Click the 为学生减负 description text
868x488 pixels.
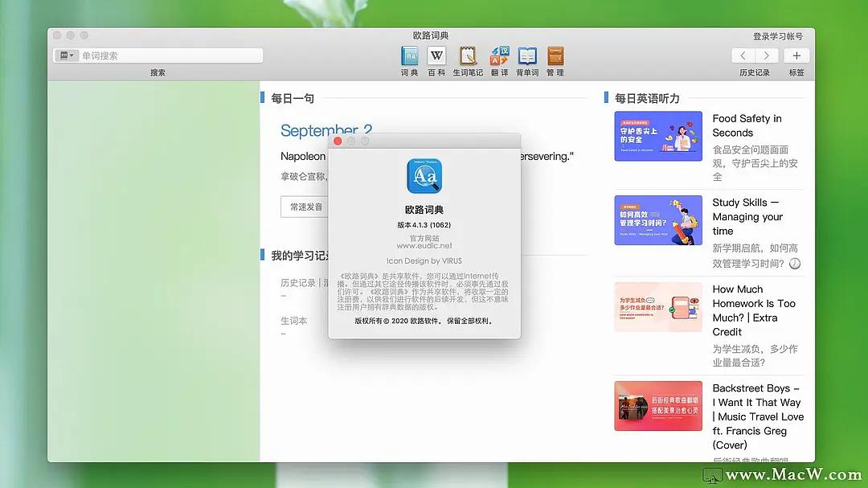tap(755, 355)
